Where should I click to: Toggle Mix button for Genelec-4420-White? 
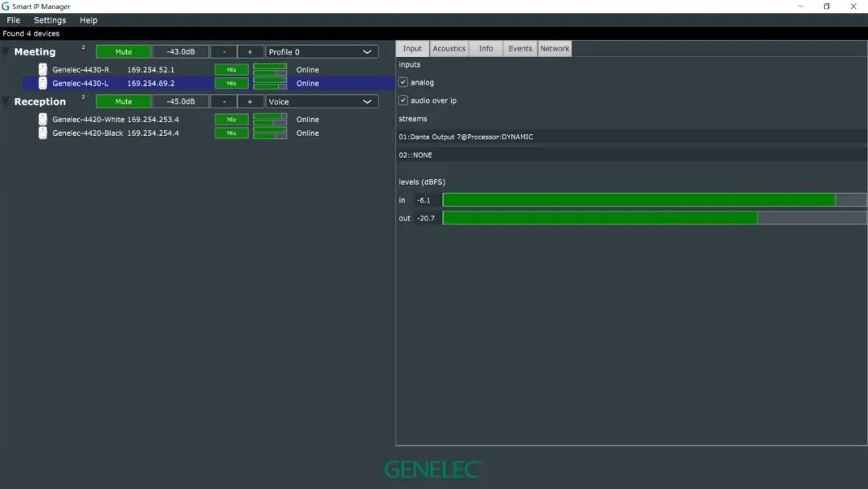tap(231, 120)
